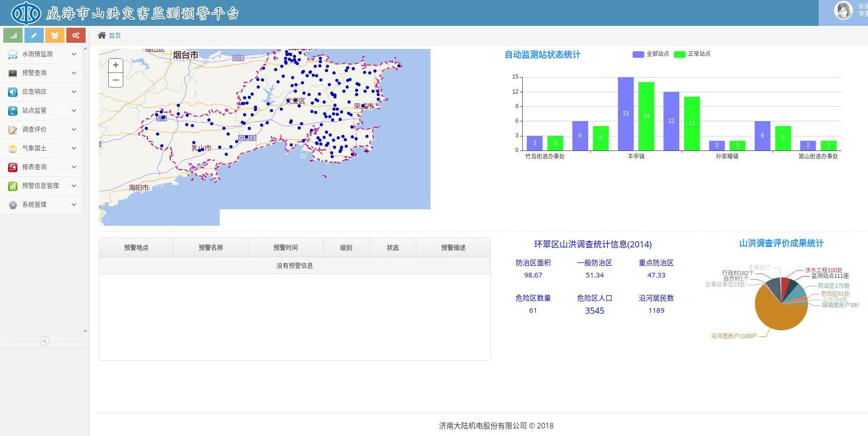Click the 首页 breadcrumb link
Viewport: 868px width, 436px height.
pyautogui.click(x=115, y=36)
